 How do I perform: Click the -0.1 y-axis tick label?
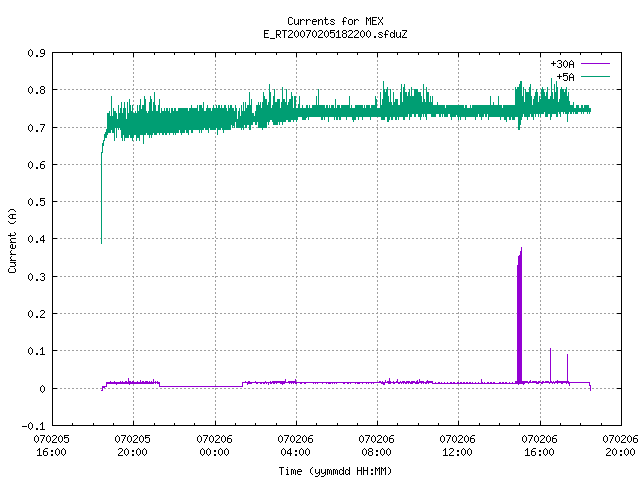(33, 426)
